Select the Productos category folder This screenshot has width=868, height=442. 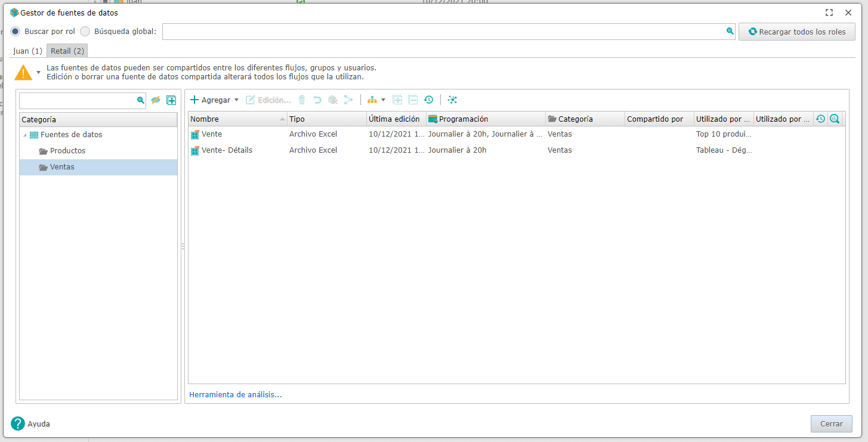pyautogui.click(x=67, y=151)
